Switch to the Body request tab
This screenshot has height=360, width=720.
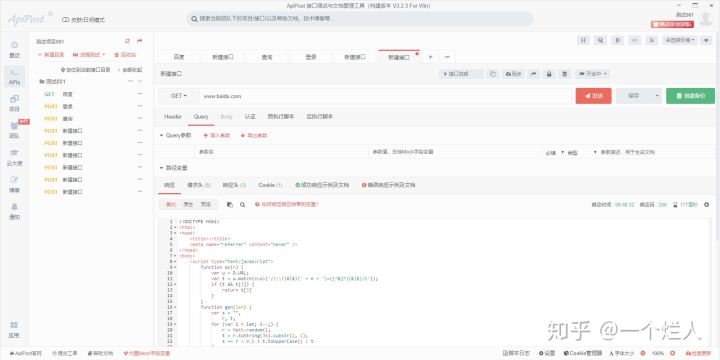point(226,117)
